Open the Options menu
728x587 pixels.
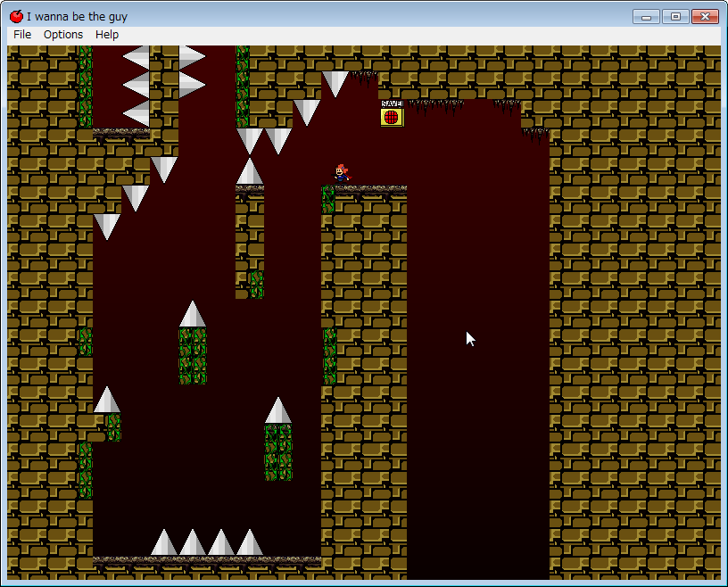(x=63, y=35)
